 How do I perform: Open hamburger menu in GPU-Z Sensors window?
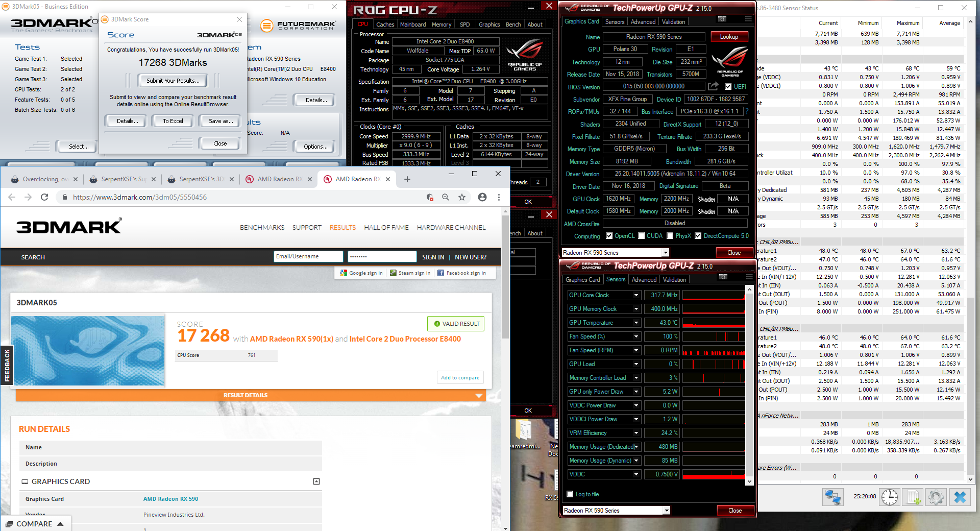(x=749, y=277)
